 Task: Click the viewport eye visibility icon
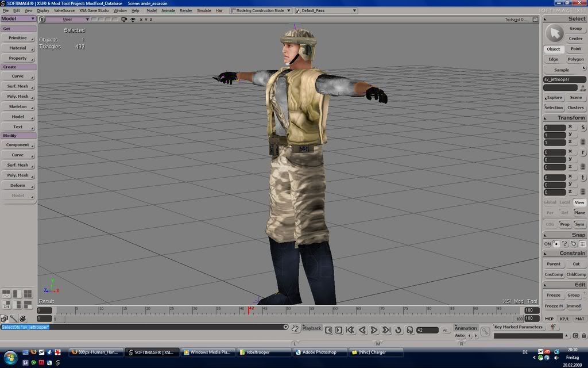coord(133,20)
